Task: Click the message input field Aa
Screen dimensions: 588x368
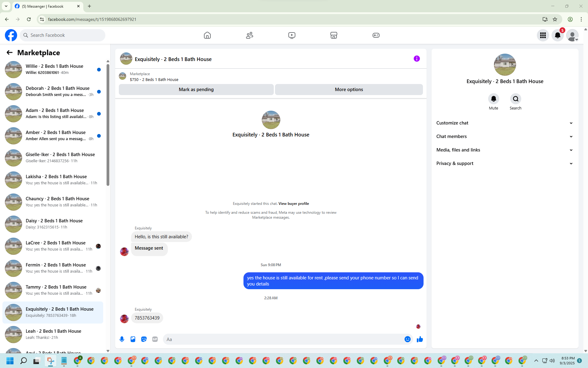Action: pos(283,339)
